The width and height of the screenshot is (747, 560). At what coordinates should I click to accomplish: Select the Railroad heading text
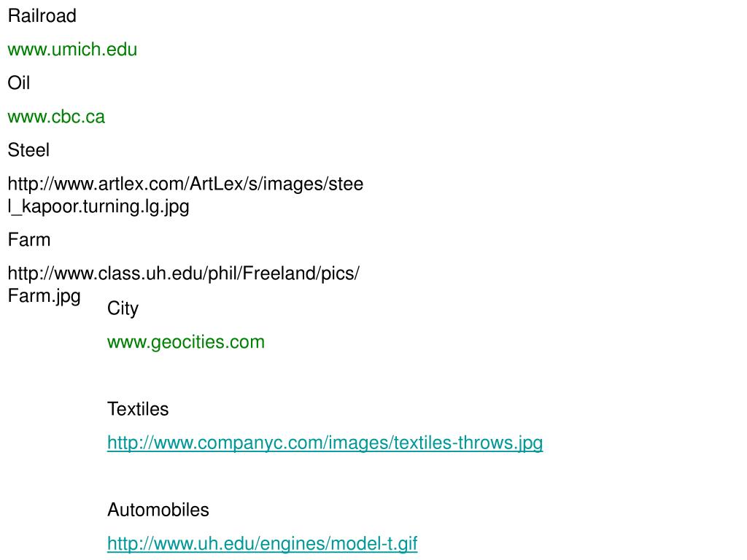[x=42, y=16]
